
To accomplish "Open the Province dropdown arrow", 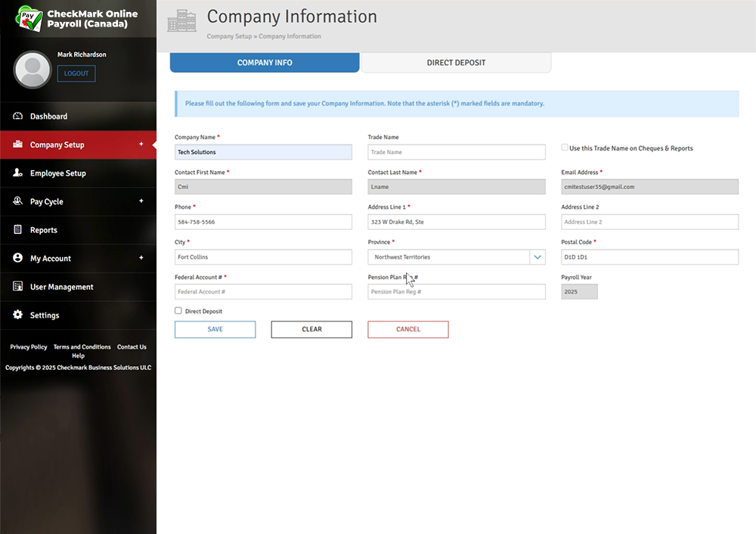I will pos(538,257).
